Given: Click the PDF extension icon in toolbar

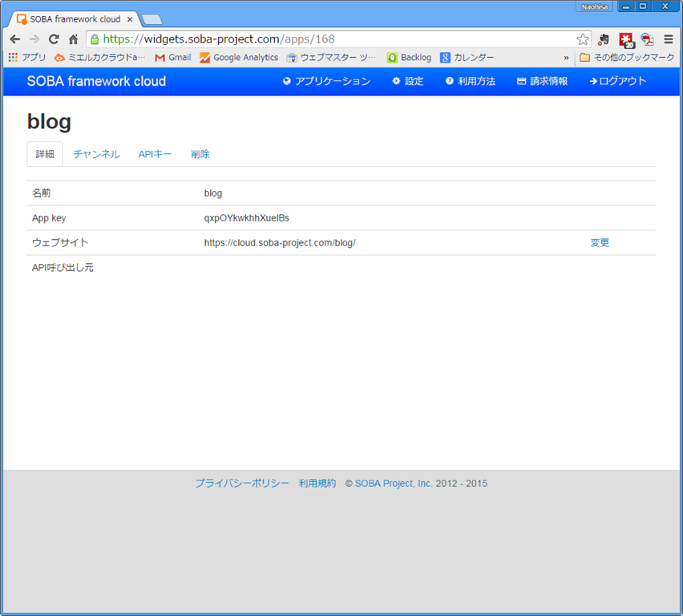Looking at the screenshot, I should click(647, 39).
